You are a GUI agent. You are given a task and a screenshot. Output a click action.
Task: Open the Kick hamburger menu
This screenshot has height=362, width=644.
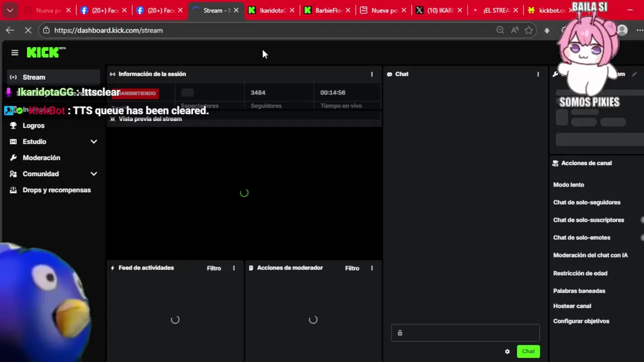(15, 52)
